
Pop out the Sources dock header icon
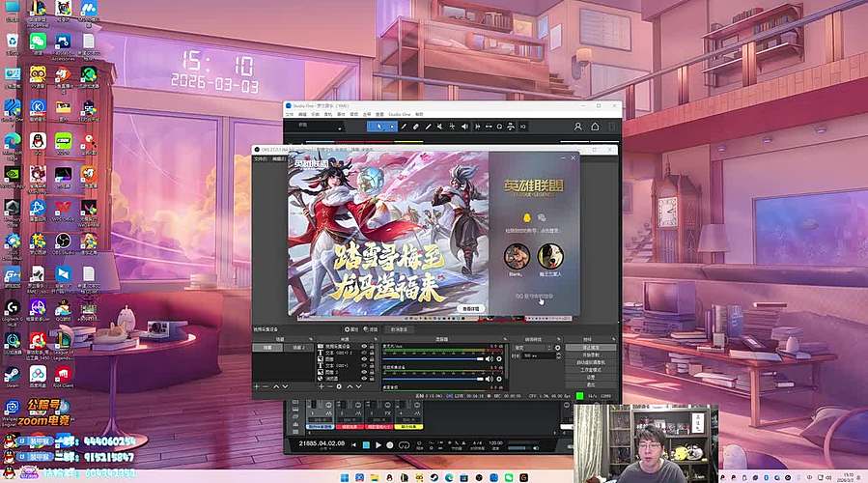point(376,339)
